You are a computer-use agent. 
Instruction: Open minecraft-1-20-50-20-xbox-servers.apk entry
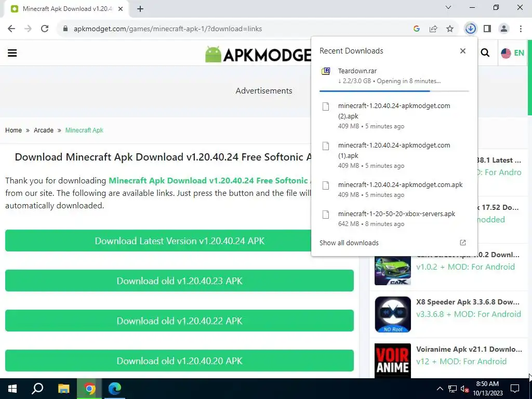tap(394, 219)
